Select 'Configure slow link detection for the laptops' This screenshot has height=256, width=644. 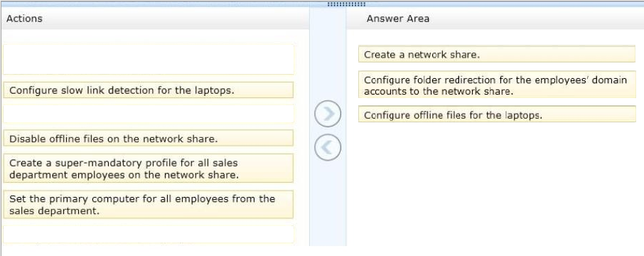click(149, 90)
